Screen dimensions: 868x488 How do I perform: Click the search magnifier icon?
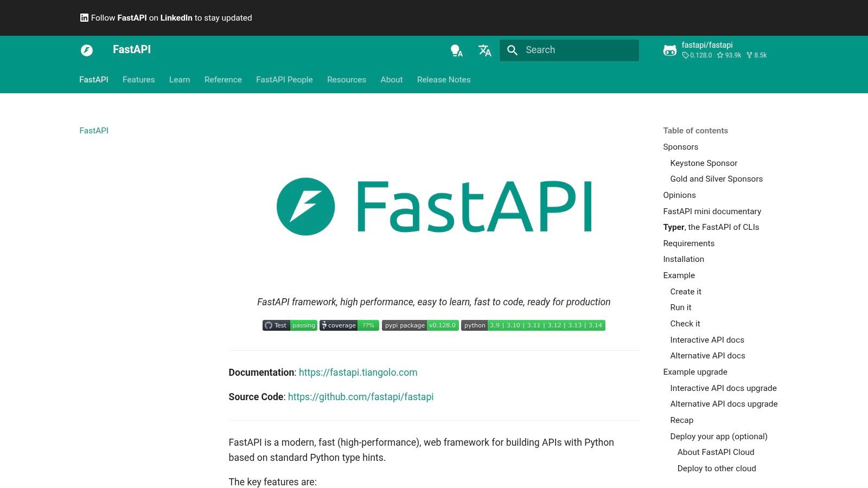pyautogui.click(x=513, y=50)
